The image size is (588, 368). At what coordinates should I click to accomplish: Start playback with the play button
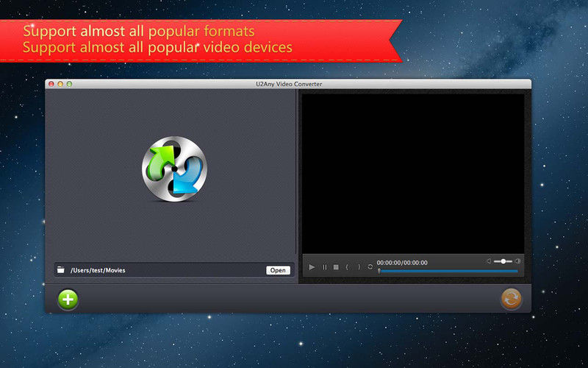click(x=312, y=267)
